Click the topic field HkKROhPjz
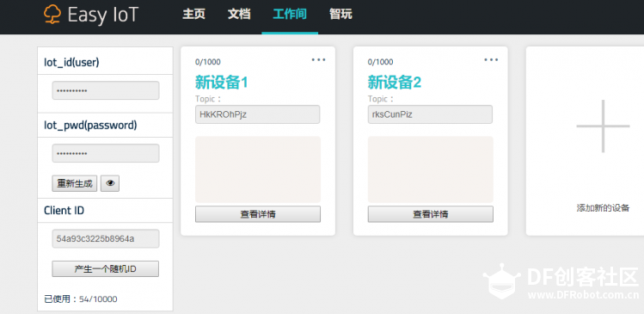The image size is (644, 314). point(258,114)
